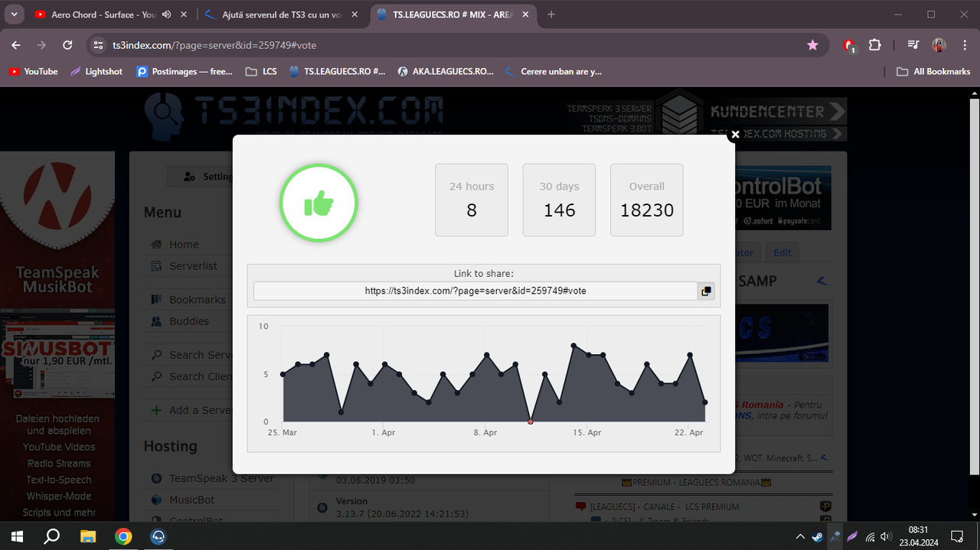Open the Home menu item

pos(184,244)
